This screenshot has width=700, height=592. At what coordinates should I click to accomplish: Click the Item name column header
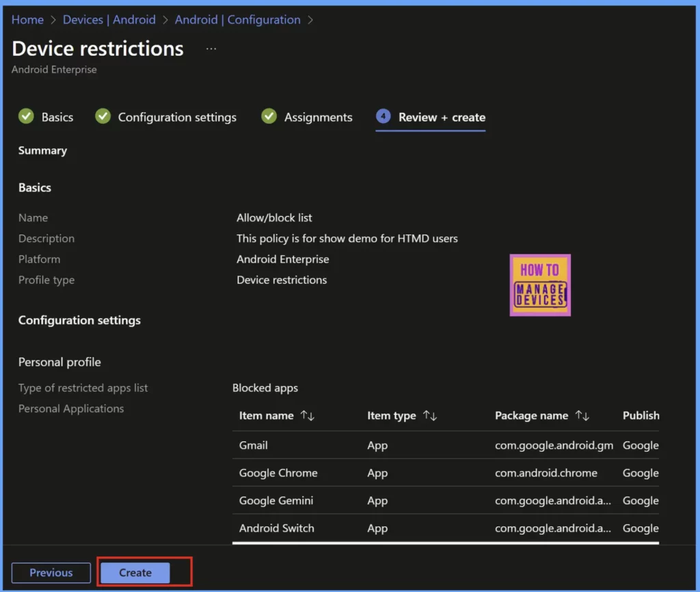pos(267,416)
